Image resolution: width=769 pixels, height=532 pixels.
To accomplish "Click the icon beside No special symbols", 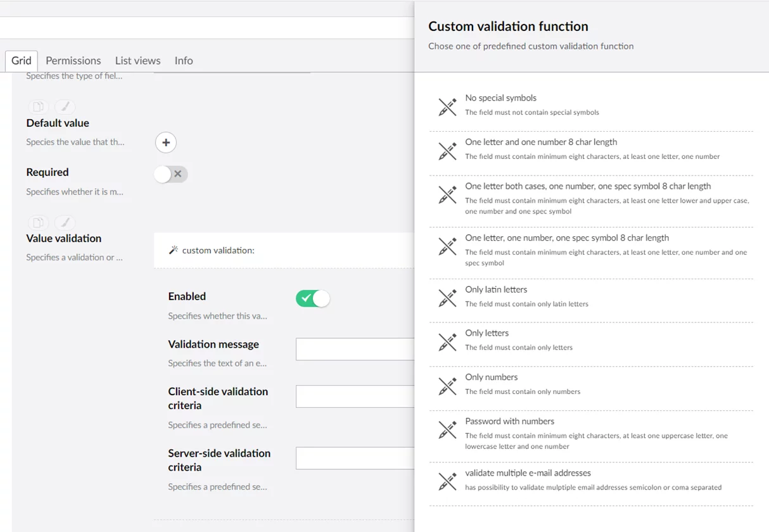I will (x=447, y=106).
